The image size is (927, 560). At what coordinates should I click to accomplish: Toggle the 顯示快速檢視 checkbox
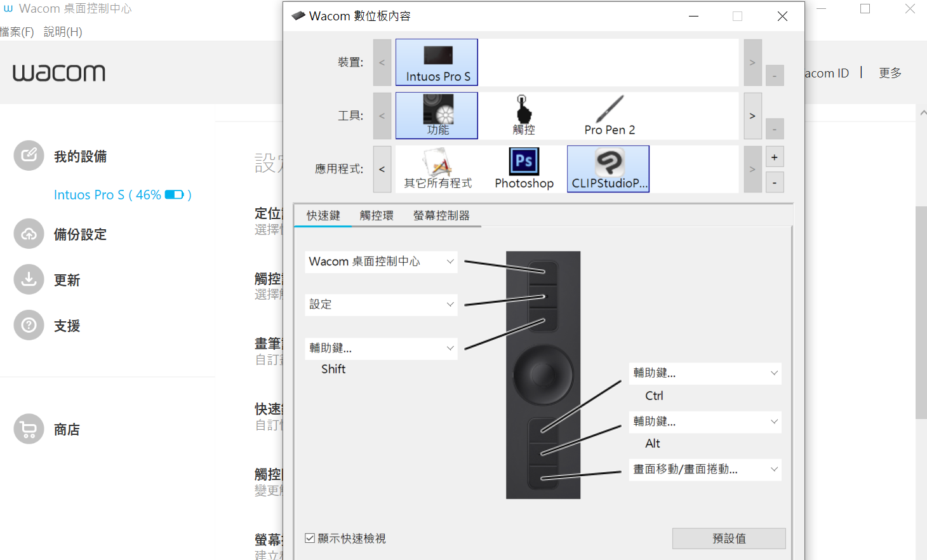tap(310, 538)
